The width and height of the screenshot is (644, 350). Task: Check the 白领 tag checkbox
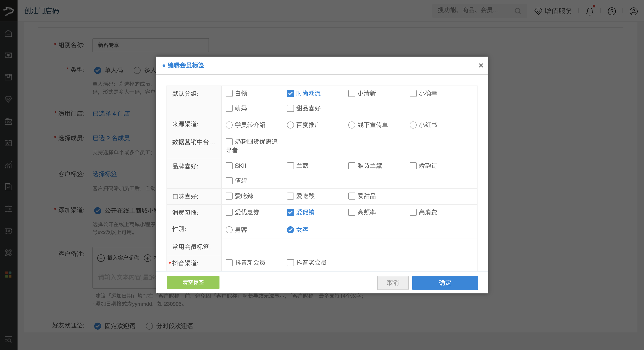coord(229,93)
